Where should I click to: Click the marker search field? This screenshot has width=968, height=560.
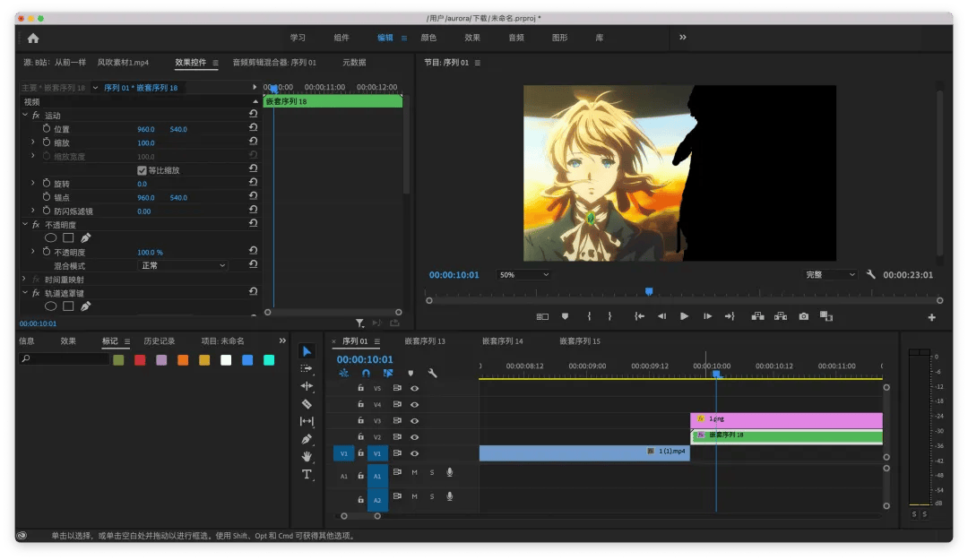65,358
